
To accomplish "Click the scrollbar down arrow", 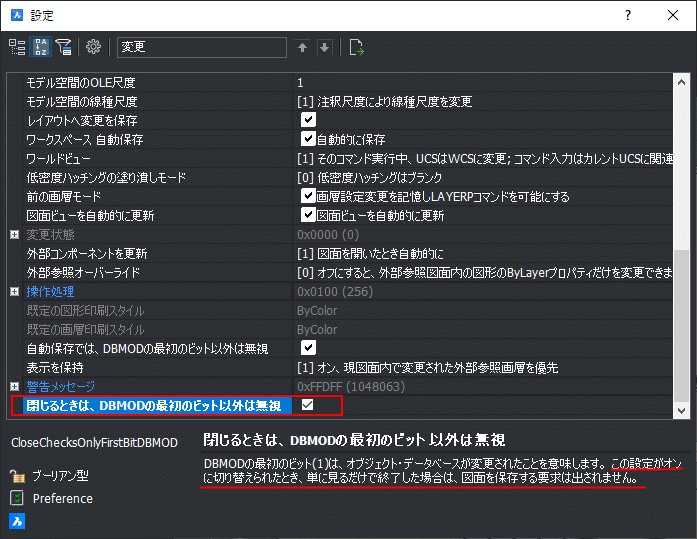I will (x=681, y=411).
